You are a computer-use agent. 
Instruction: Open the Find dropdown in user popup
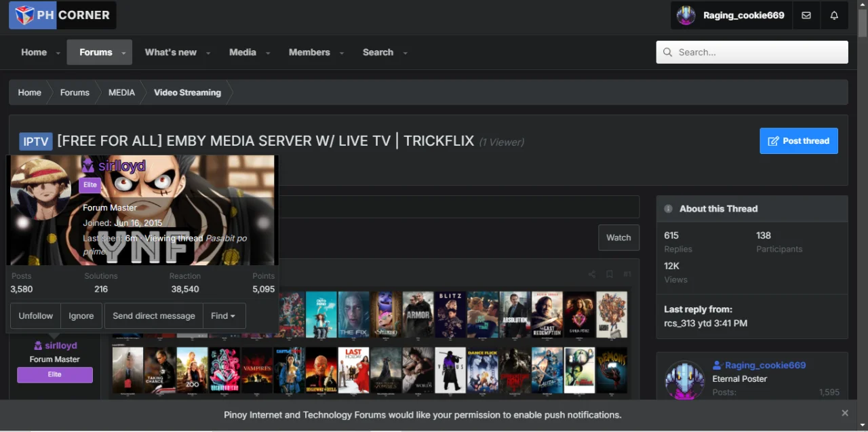tap(224, 316)
